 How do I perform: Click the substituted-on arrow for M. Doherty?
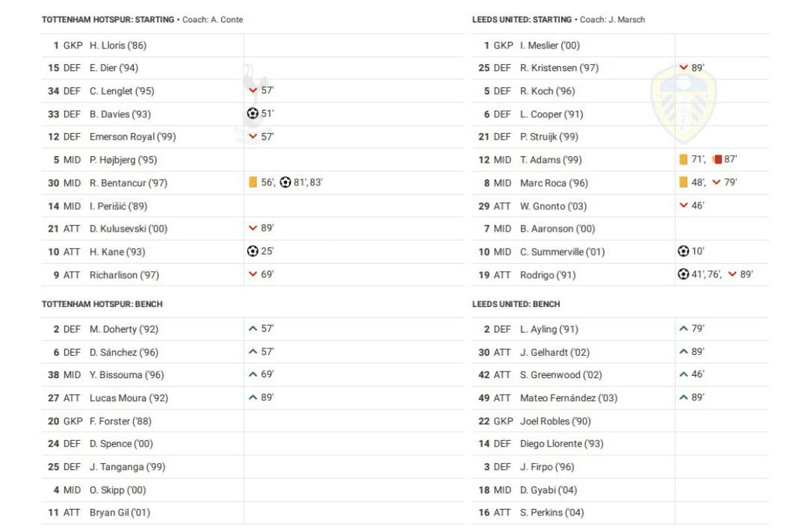(x=253, y=329)
